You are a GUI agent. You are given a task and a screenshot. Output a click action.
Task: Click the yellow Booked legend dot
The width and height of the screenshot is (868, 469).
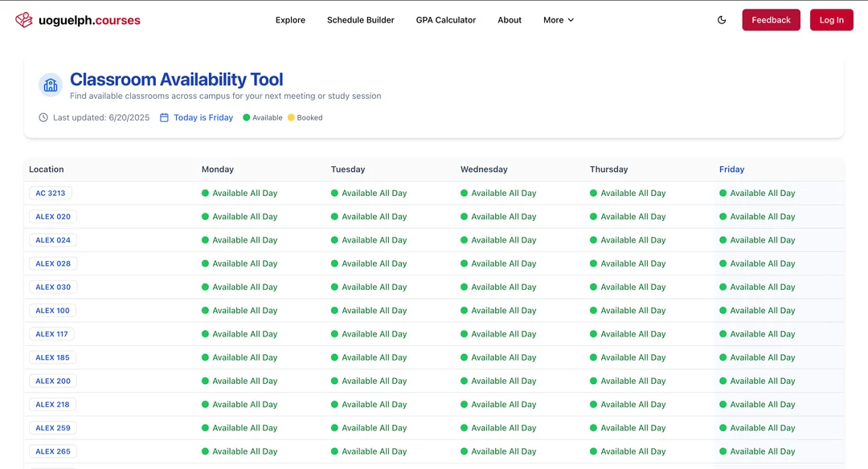[x=291, y=117]
